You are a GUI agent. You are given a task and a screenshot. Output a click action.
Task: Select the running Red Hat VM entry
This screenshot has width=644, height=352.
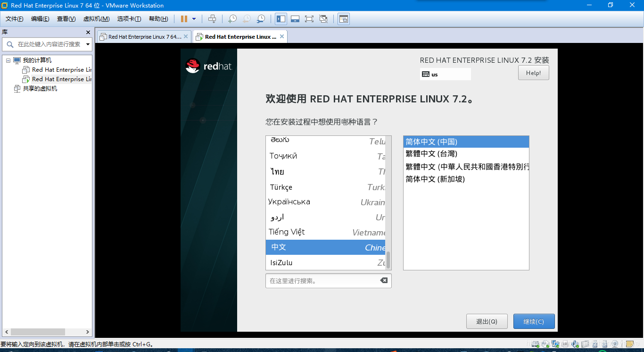pos(57,79)
